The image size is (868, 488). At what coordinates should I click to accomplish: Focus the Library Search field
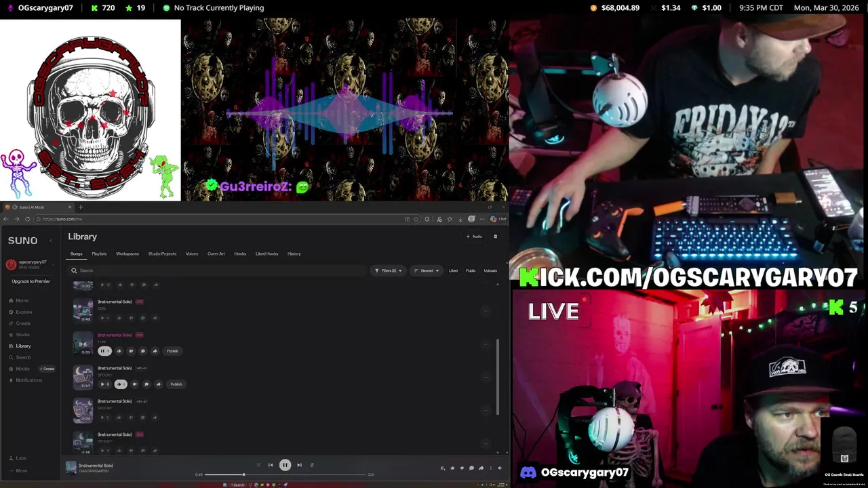[x=218, y=270]
